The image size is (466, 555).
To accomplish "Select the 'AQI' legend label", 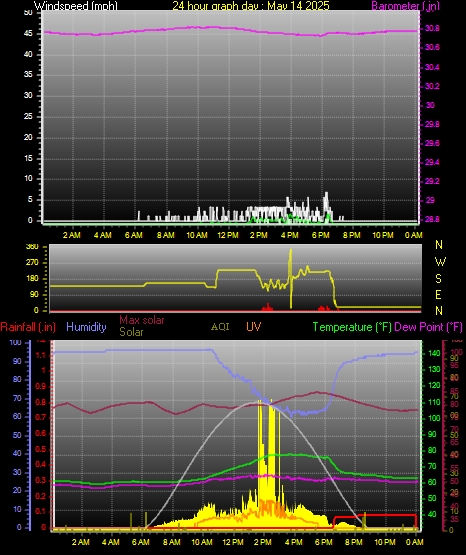I will (x=220, y=327).
